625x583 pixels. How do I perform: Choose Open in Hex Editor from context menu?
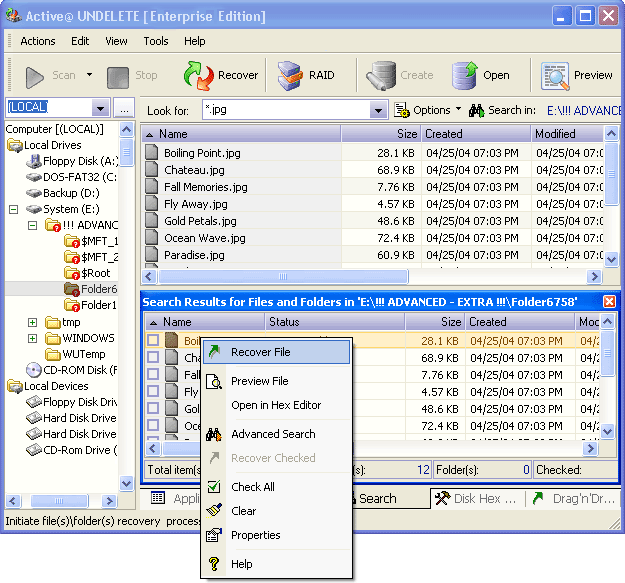pyautogui.click(x=276, y=405)
